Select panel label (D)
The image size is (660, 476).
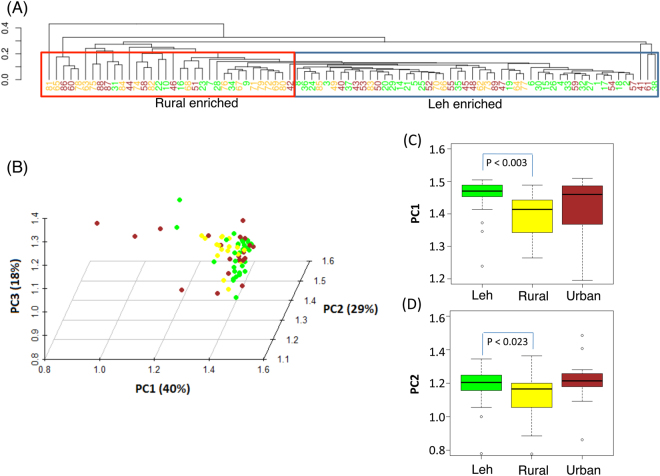click(x=412, y=303)
